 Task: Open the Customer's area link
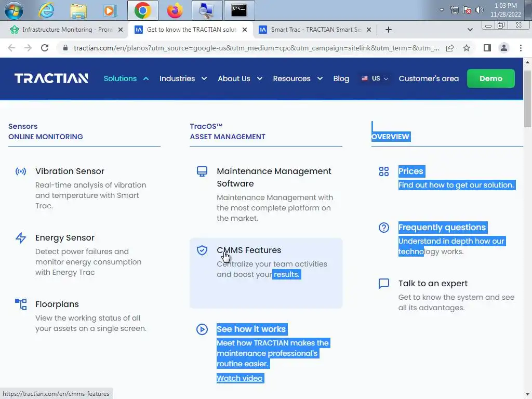pyautogui.click(x=429, y=78)
